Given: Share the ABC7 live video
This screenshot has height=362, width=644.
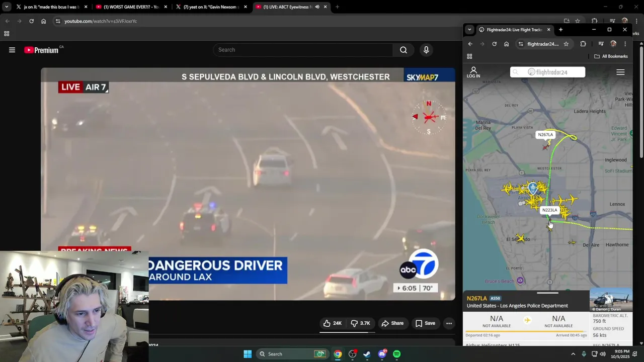Looking at the screenshot, I should tap(392, 323).
